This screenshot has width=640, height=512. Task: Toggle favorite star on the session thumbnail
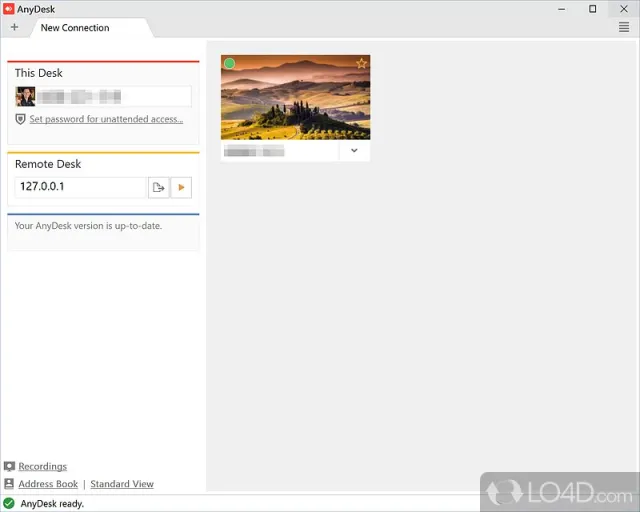tap(361, 63)
